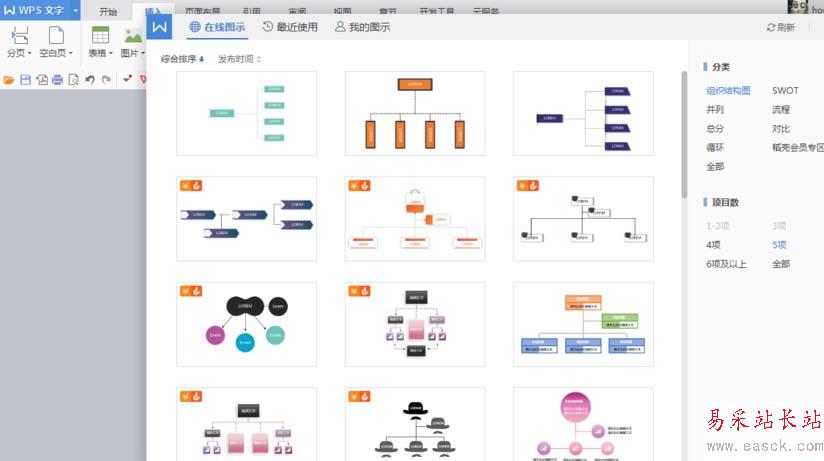Screen dimensions: 824x461
Task: Click premium badge on navy arrow diagram
Action: click(x=191, y=186)
